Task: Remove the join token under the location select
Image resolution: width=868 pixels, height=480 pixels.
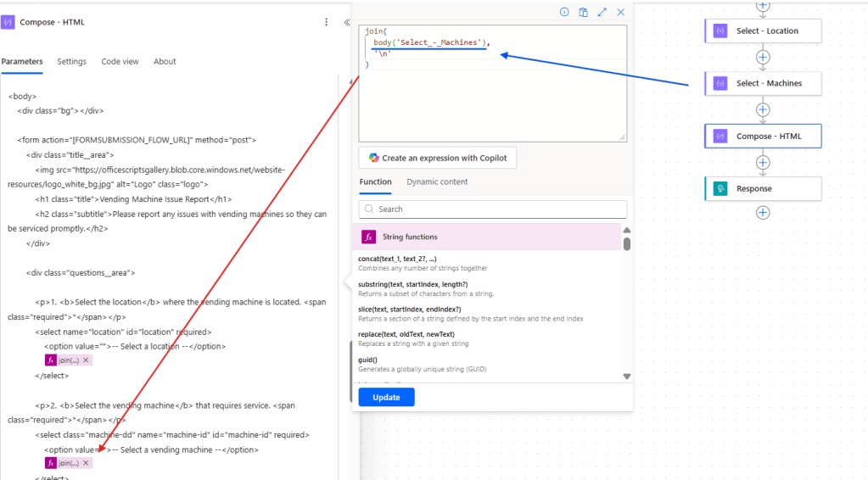Action: [x=86, y=360]
